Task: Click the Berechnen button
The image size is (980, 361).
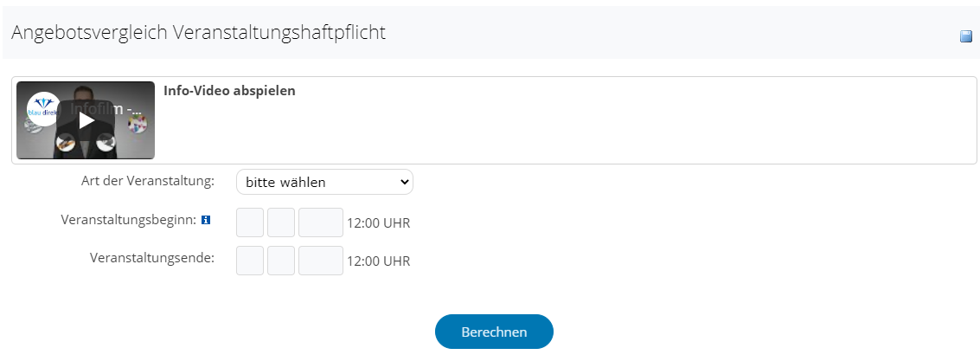Action: click(x=494, y=332)
